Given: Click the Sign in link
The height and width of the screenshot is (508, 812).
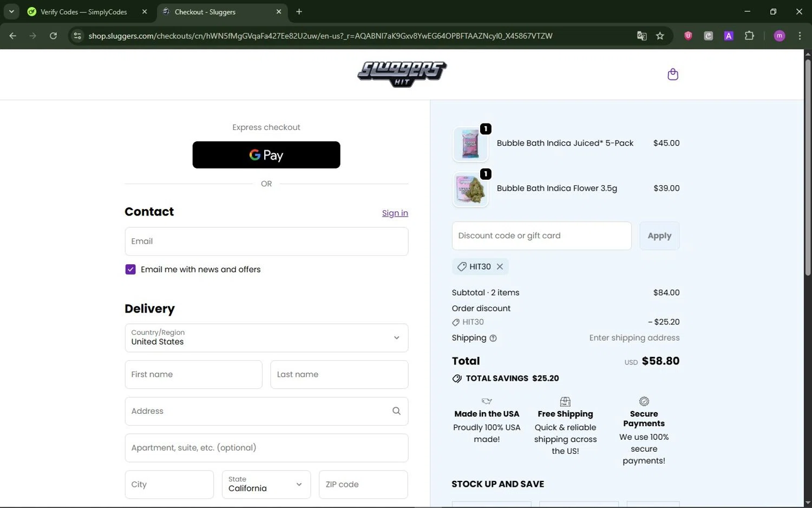Looking at the screenshot, I should (x=395, y=213).
